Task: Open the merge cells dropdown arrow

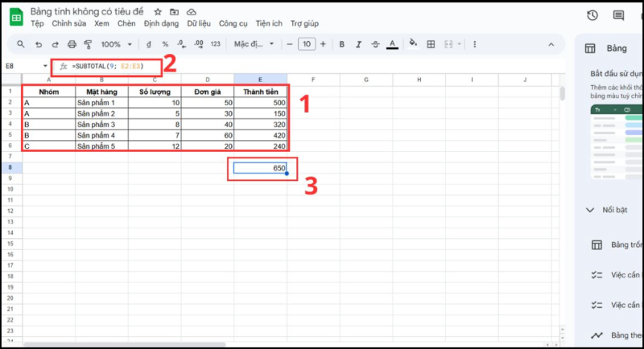Action: [x=459, y=44]
